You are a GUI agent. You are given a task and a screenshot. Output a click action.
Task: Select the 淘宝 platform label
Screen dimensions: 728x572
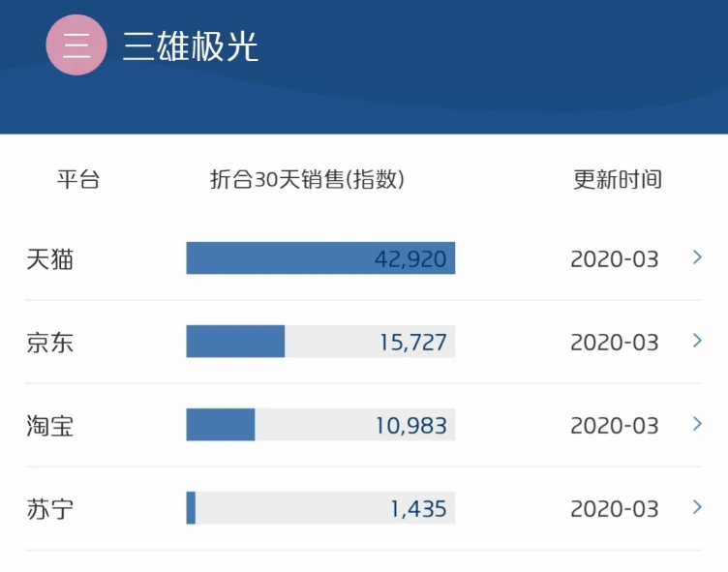(x=50, y=426)
